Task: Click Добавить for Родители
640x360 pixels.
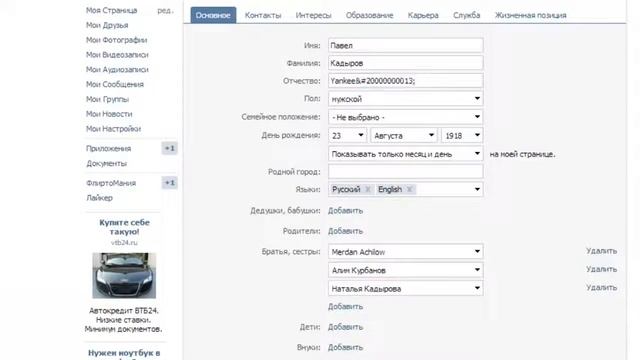Action: click(345, 231)
